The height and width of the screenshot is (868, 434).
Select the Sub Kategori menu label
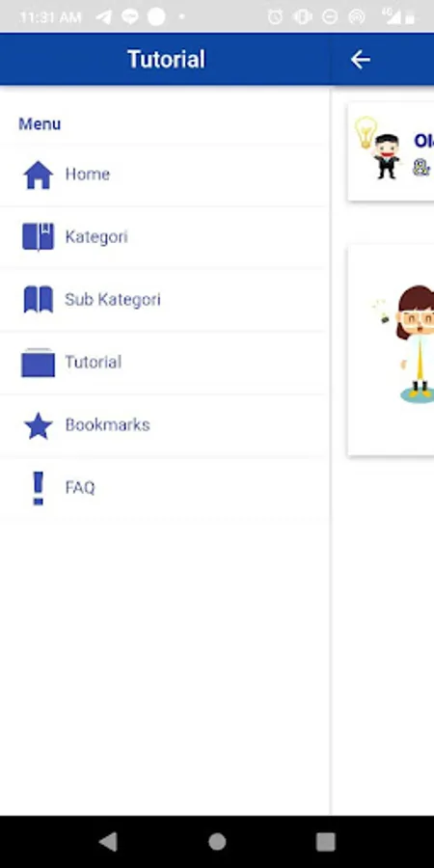click(x=113, y=300)
